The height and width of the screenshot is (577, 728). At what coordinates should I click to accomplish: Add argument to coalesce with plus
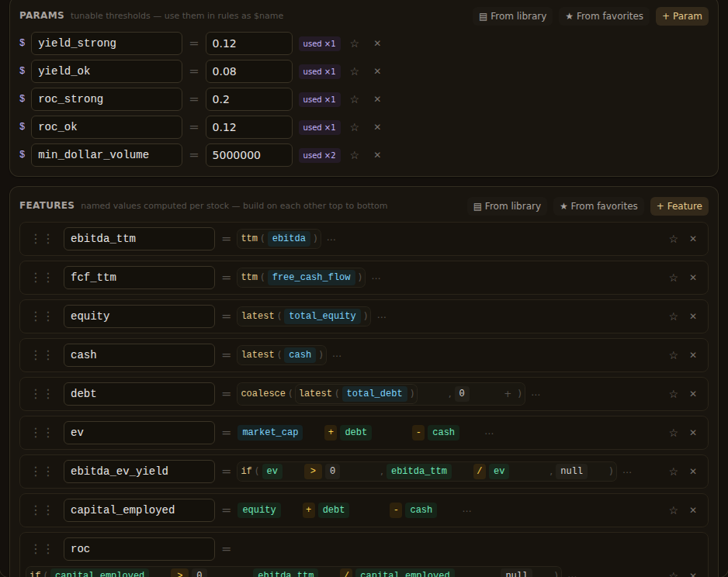click(508, 394)
